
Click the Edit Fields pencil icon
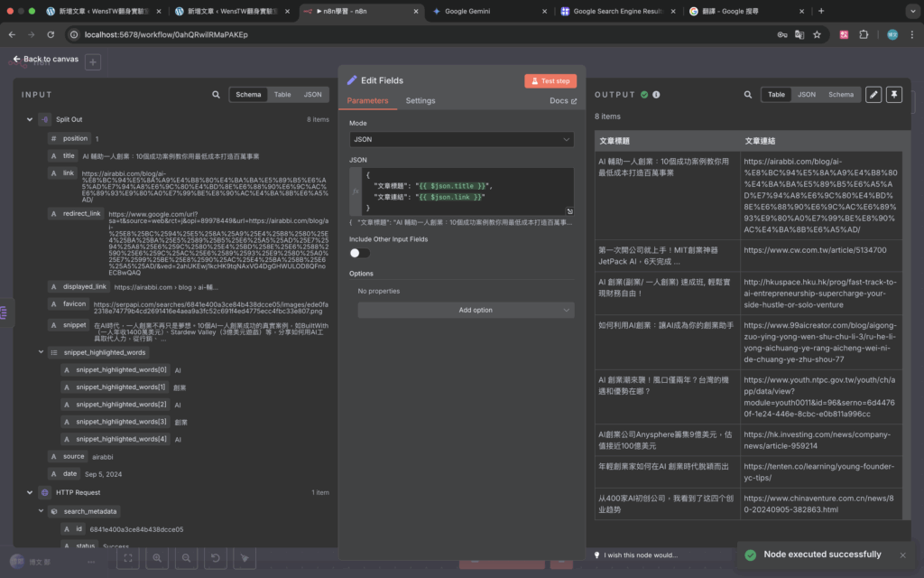point(352,80)
